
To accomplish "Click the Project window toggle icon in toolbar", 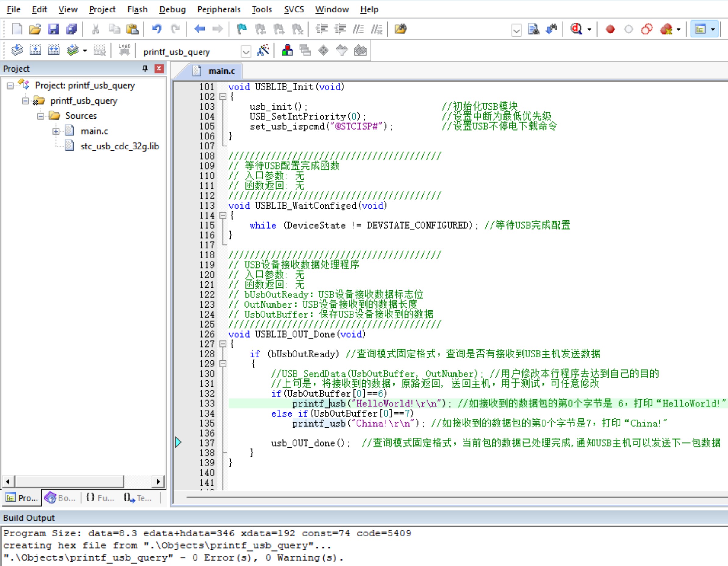I will click(700, 29).
